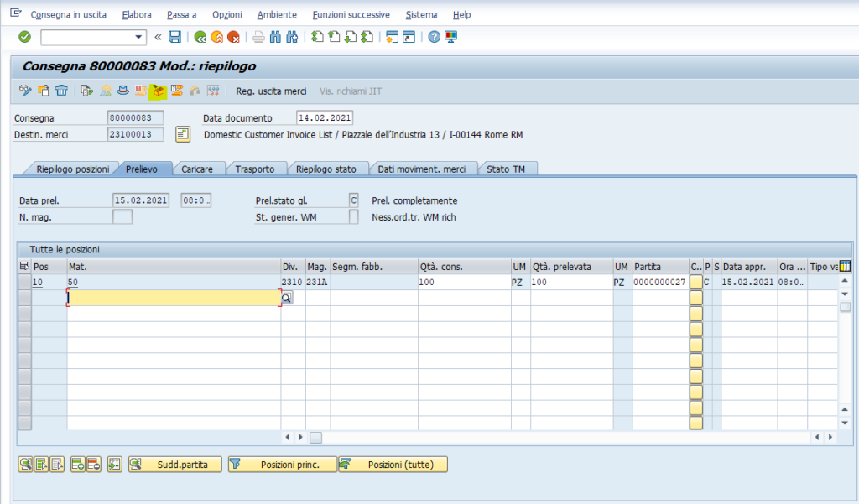Click the material number 50 in row 10
Image resolution: width=859 pixels, height=504 pixels.
[73, 282]
